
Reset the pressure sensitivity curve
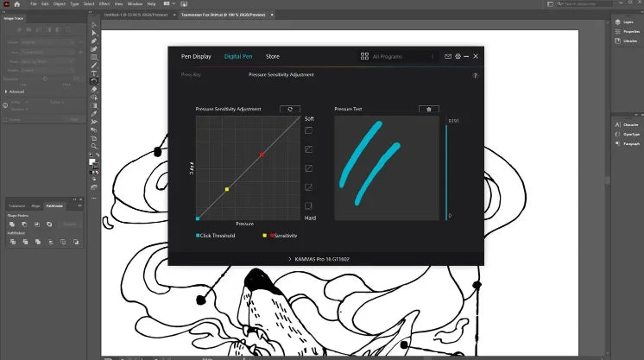tap(289, 110)
